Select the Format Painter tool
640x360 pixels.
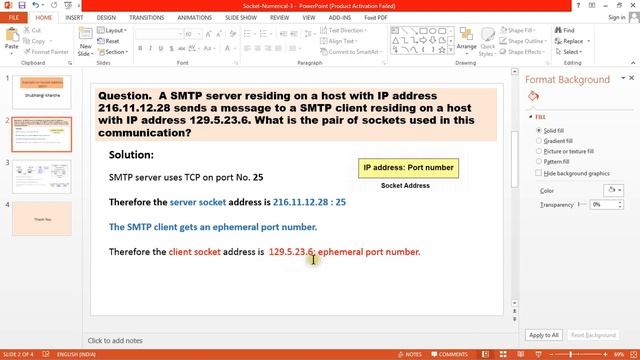click(x=46, y=52)
